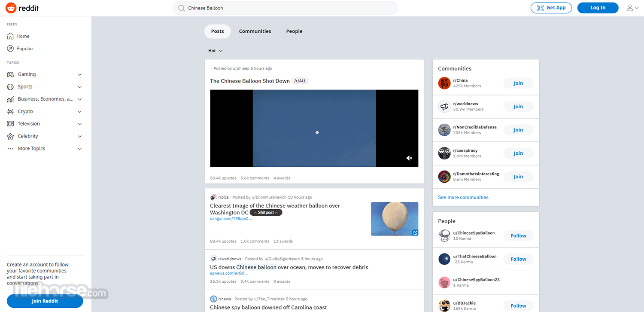The width and height of the screenshot is (644, 312).
Task: Click the Gaming controller icon
Action: (x=10, y=74)
